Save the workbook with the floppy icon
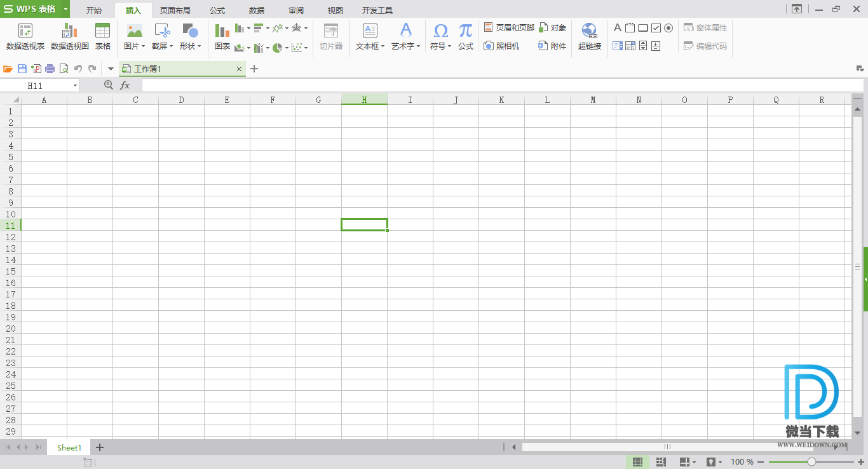 pyautogui.click(x=22, y=69)
